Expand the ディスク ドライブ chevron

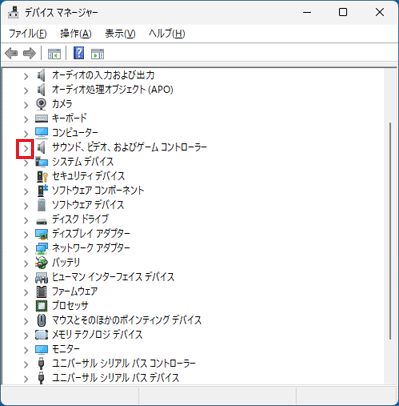[26, 220]
